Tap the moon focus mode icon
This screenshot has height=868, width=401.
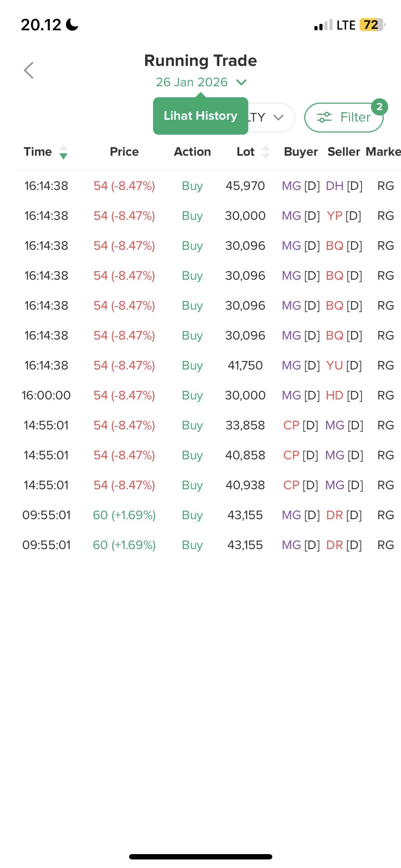(x=72, y=25)
